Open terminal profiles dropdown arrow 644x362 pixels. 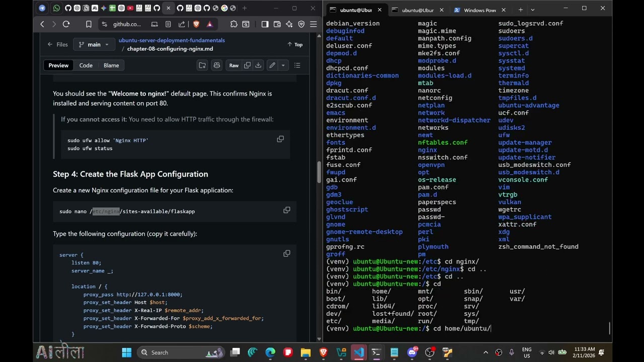pyautogui.click(x=532, y=10)
